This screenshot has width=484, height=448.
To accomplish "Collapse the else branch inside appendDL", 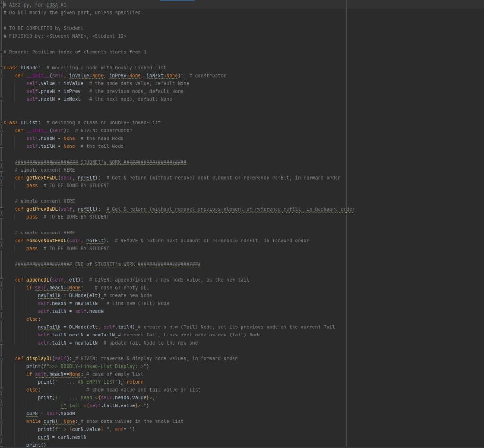I will pos(2,319).
